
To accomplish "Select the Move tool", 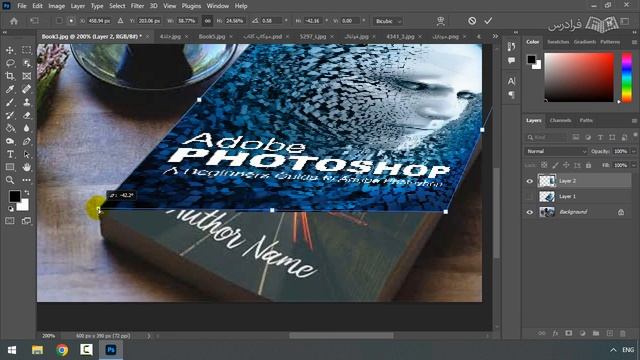I will [x=10, y=50].
